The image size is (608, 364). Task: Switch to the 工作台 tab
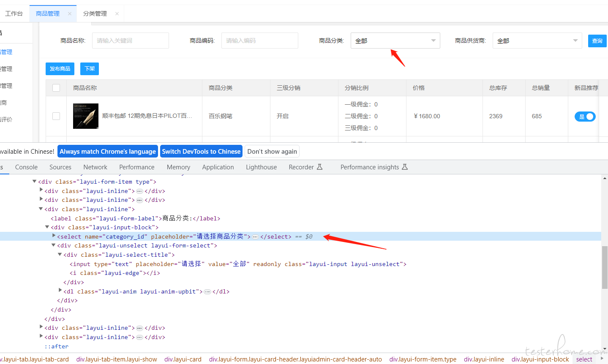click(x=14, y=14)
